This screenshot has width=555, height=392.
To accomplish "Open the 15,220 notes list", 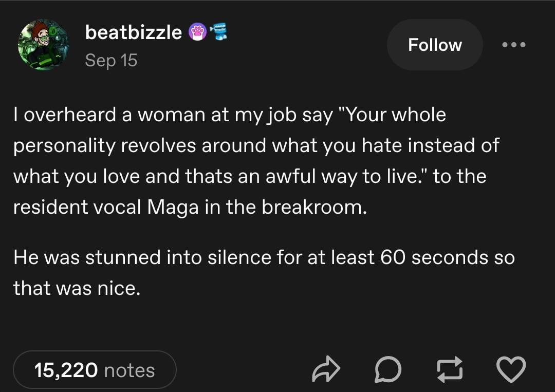I will [95, 370].
